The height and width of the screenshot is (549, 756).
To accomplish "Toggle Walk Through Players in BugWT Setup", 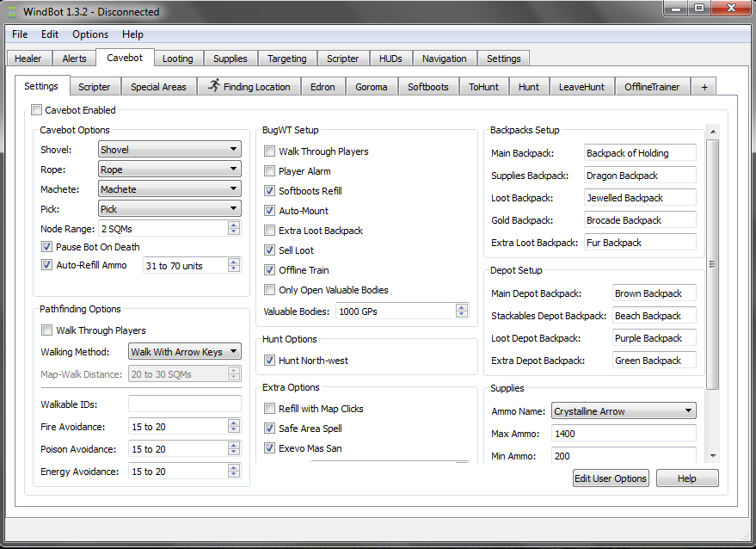I will tap(271, 151).
